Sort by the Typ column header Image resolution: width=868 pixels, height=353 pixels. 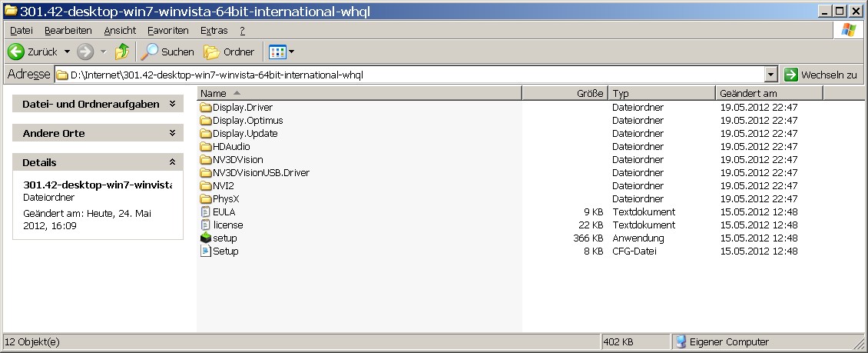[661, 93]
